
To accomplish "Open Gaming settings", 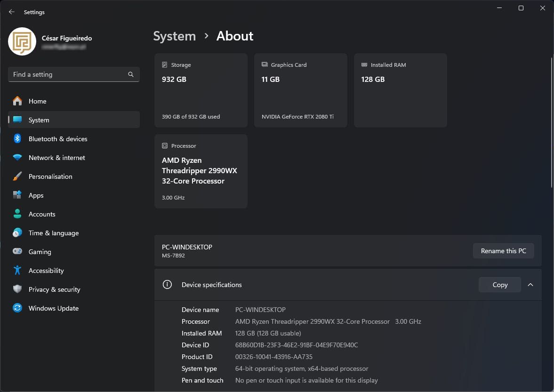I will tap(73, 252).
